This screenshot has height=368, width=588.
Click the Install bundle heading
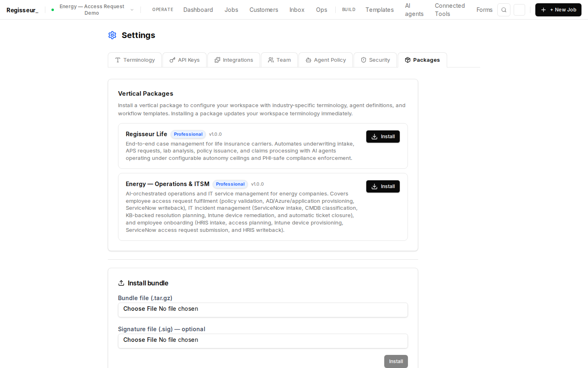pos(148,283)
